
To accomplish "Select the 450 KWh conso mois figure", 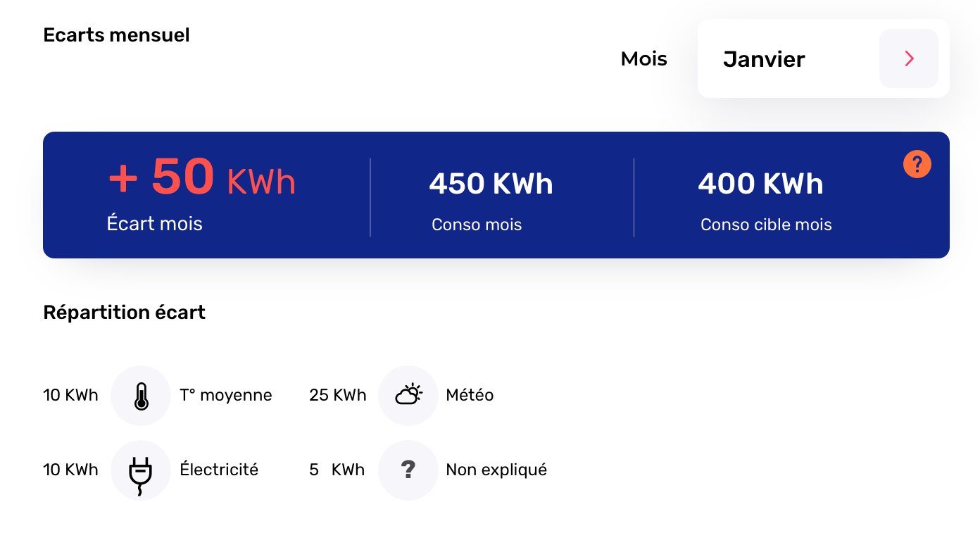I will (x=491, y=184).
